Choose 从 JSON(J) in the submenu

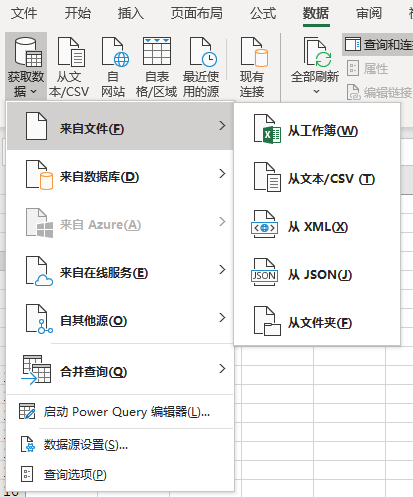pos(317,274)
